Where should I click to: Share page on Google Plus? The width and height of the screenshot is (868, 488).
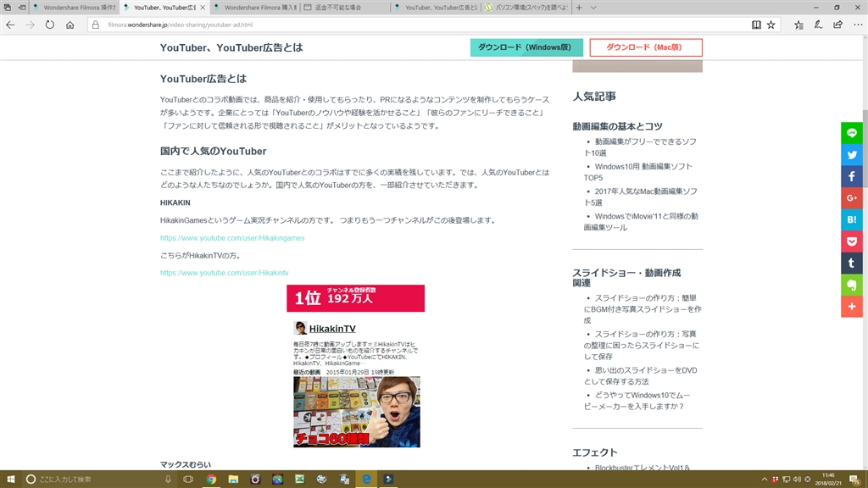(x=851, y=198)
